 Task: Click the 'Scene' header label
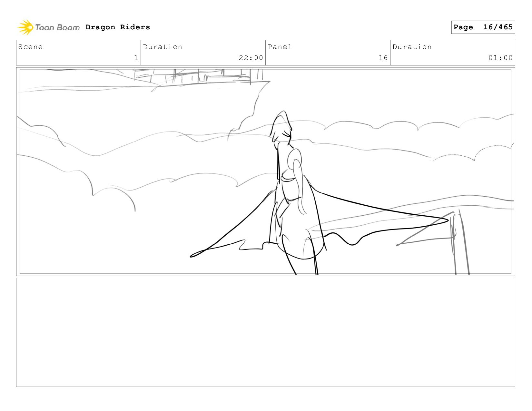click(30, 47)
